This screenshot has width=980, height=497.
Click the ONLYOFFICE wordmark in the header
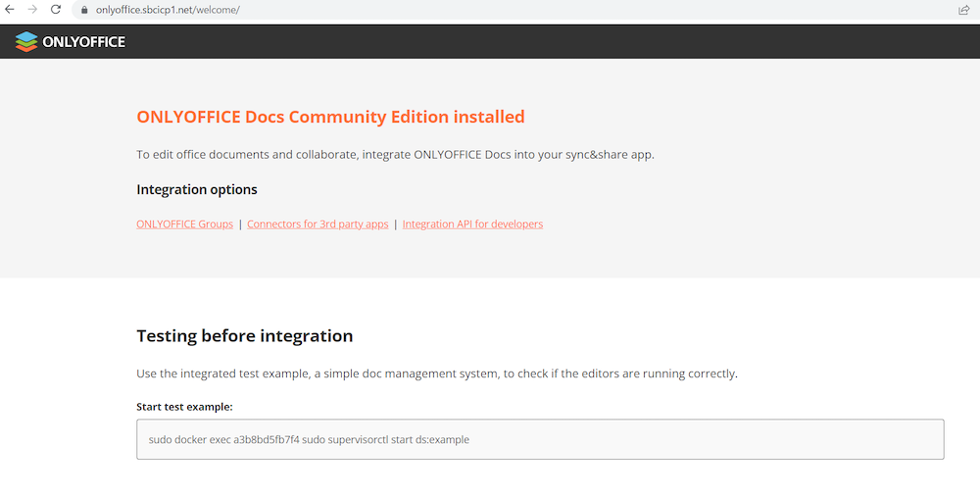coord(83,42)
